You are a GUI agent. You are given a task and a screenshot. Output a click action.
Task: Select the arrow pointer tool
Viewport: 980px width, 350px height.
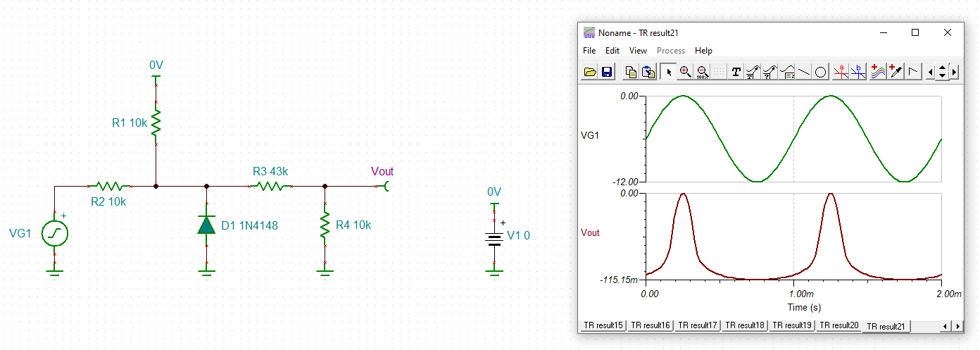coord(668,72)
